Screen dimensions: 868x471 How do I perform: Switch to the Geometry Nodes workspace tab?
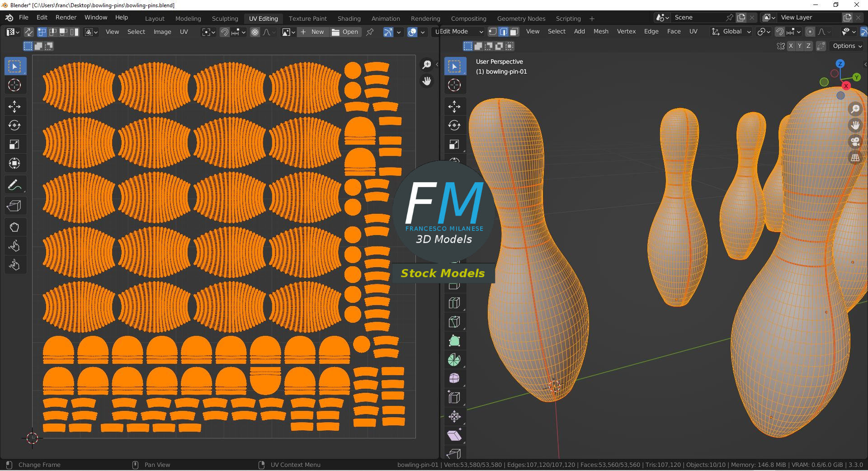[521, 19]
